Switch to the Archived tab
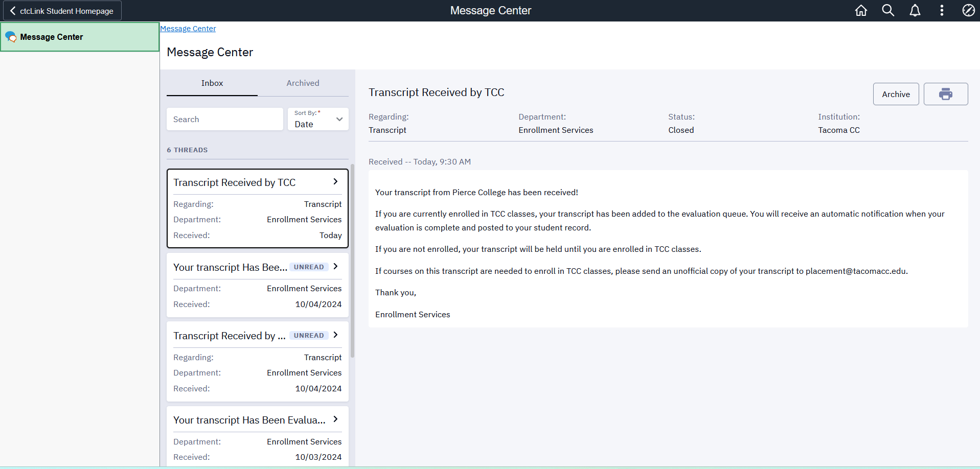980x469 pixels. click(303, 83)
